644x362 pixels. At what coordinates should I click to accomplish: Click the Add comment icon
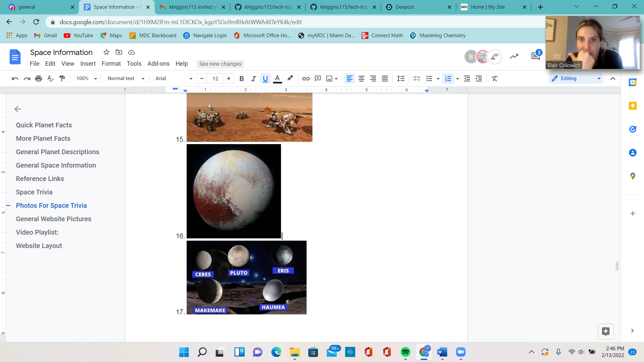[x=318, y=78]
